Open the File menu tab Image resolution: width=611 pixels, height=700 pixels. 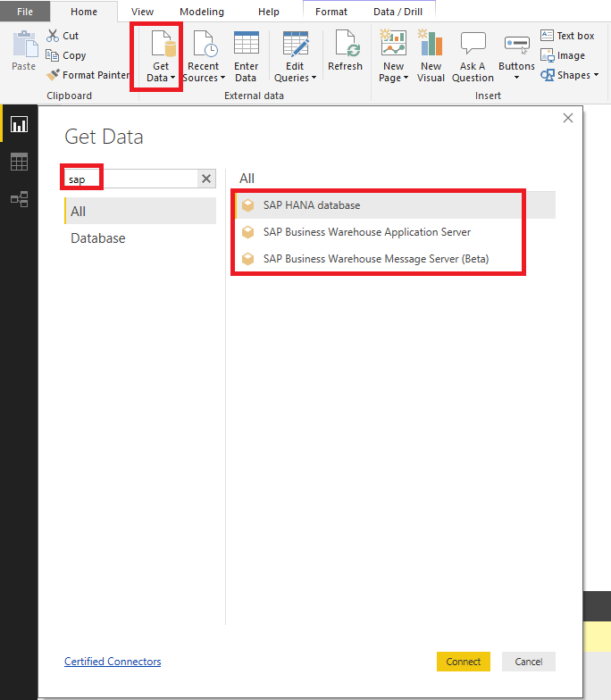(x=25, y=12)
